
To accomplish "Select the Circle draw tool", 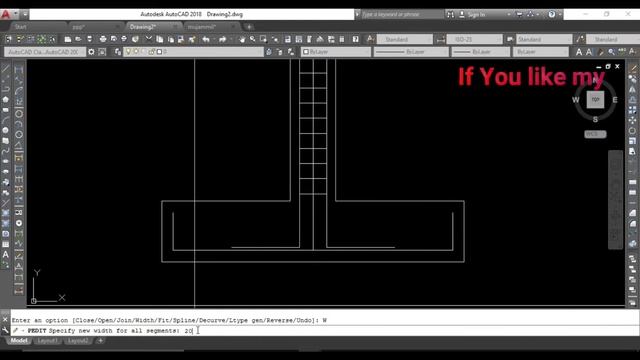I will pyautogui.click(x=5, y=130).
